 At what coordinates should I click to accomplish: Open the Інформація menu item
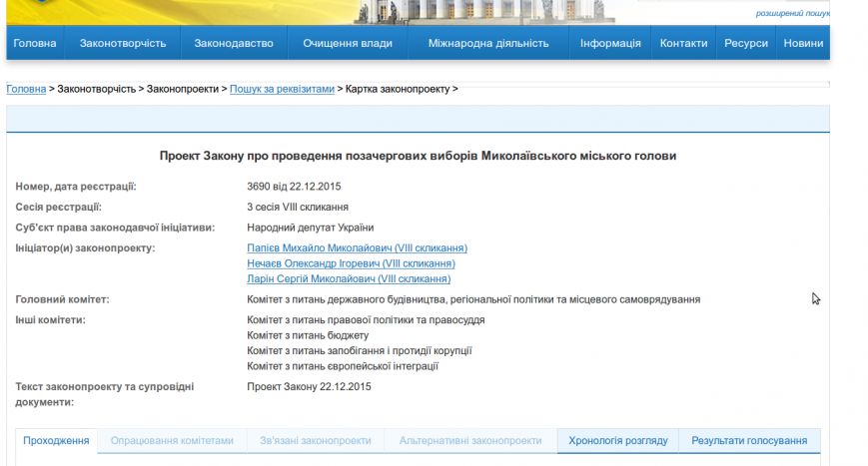(610, 43)
